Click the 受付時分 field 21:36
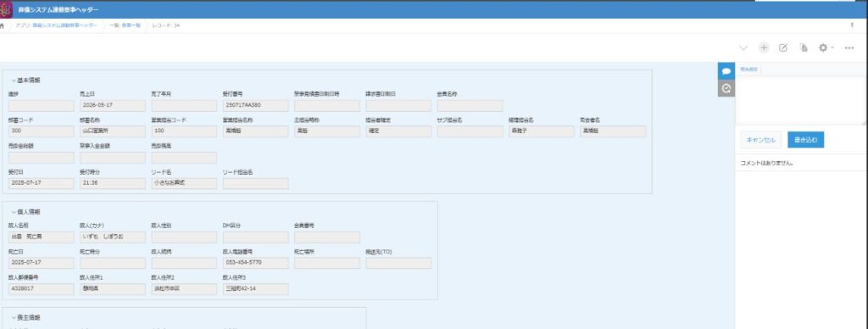 (x=113, y=183)
